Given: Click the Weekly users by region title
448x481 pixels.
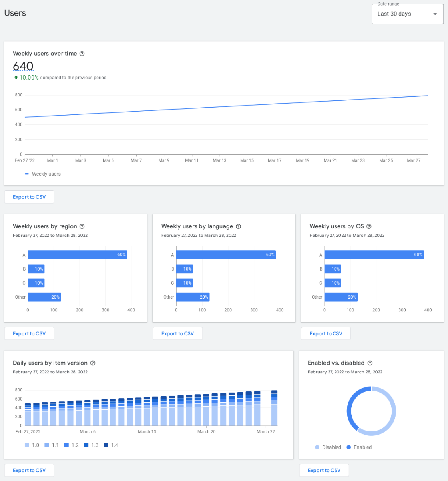Looking at the screenshot, I should [x=45, y=226].
